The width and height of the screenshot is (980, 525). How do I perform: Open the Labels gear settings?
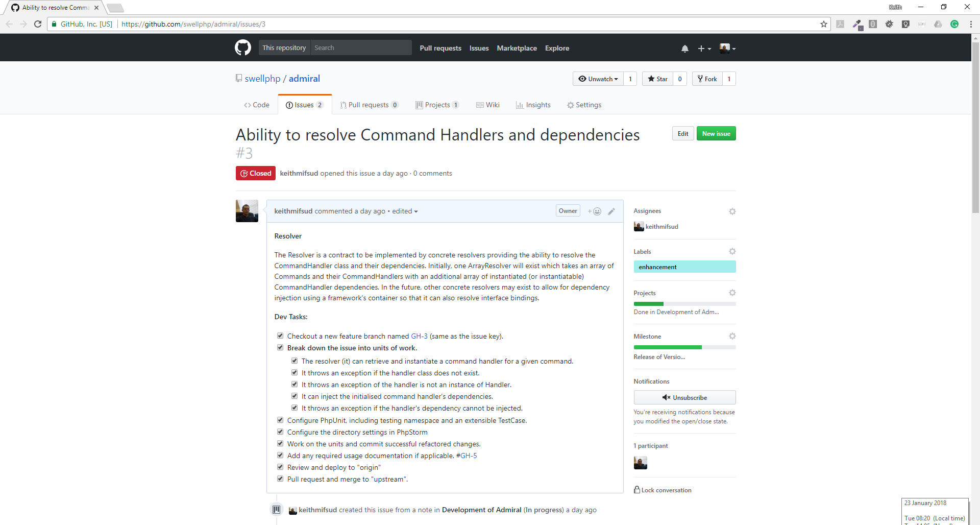click(732, 251)
